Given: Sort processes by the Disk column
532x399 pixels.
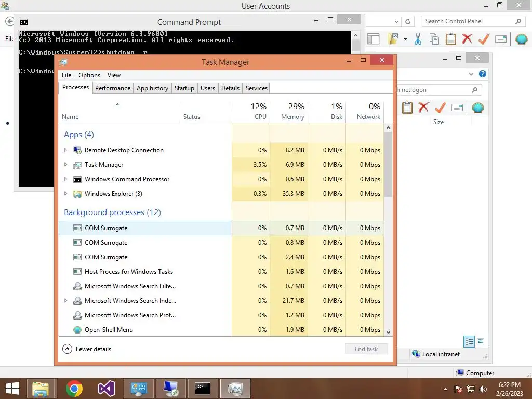Looking at the screenshot, I should (327, 112).
